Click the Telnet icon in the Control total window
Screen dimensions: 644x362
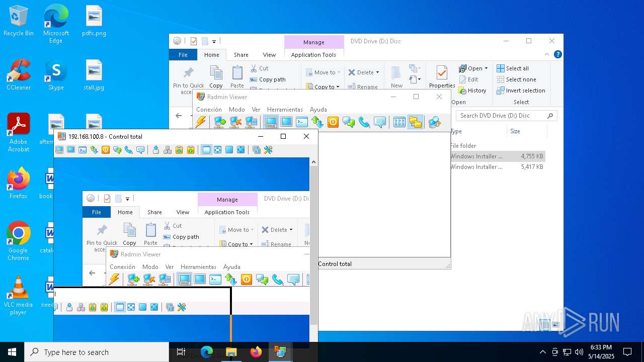pyautogui.click(x=83, y=150)
